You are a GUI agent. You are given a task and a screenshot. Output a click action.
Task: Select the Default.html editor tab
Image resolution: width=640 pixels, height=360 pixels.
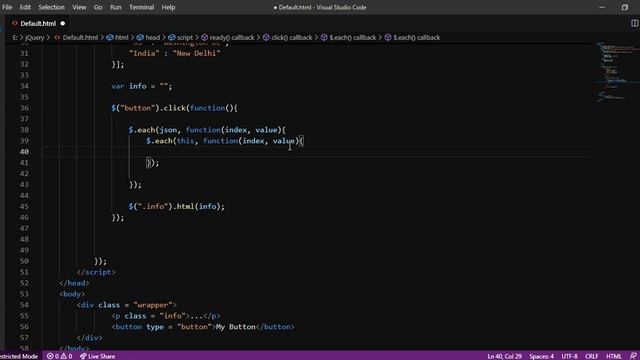tap(38, 24)
